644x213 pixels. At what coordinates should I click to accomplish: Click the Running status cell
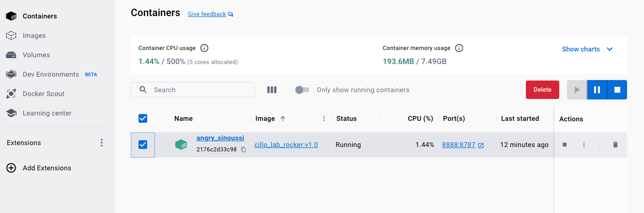click(x=348, y=145)
